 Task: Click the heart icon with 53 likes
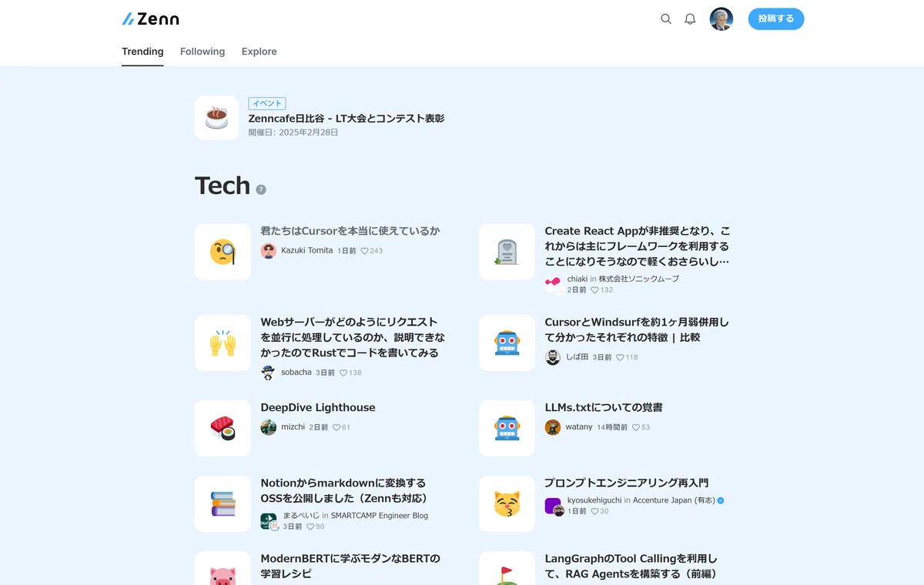point(636,427)
